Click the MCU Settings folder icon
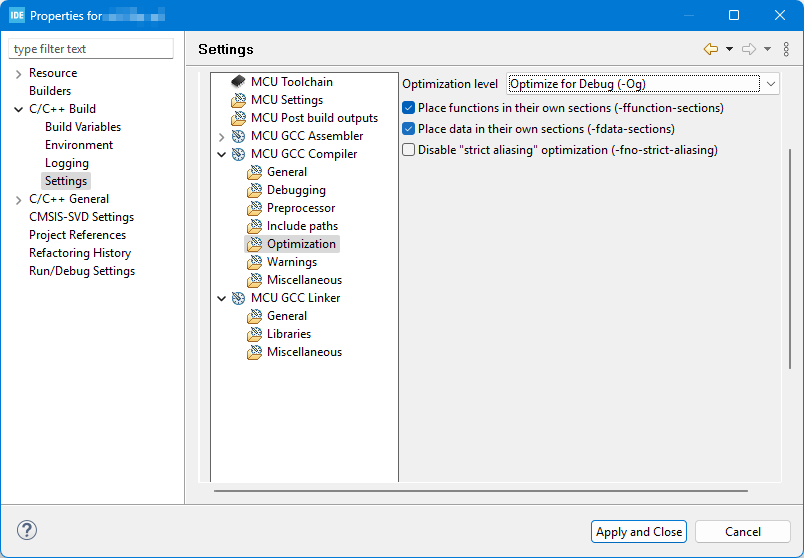This screenshot has height=558, width=804. click(238, 100)
